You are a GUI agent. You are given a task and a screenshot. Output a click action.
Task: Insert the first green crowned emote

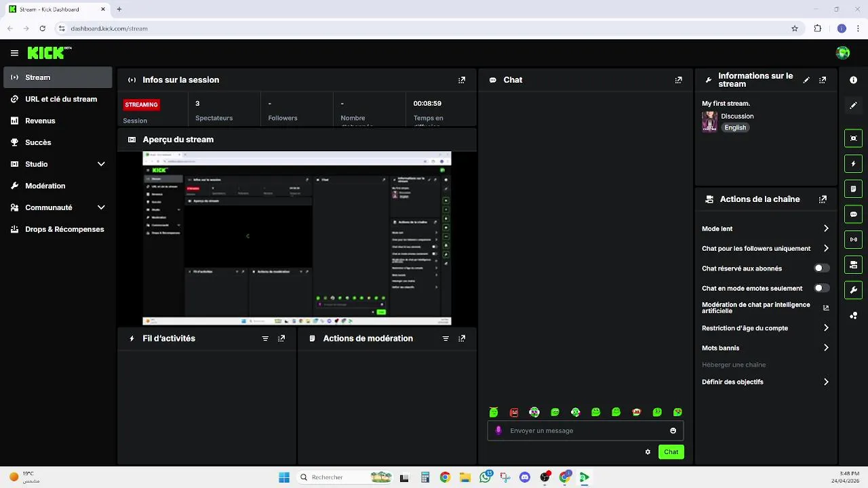tap(494, 412)
